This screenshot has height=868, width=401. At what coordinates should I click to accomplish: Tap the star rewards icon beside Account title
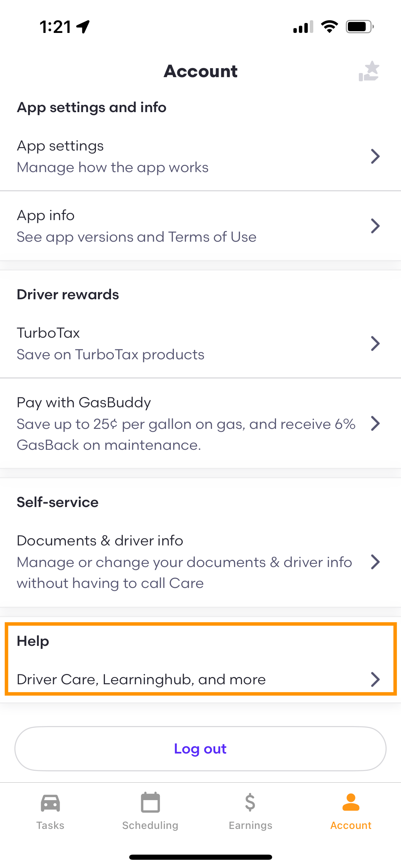tap(369, 71)
